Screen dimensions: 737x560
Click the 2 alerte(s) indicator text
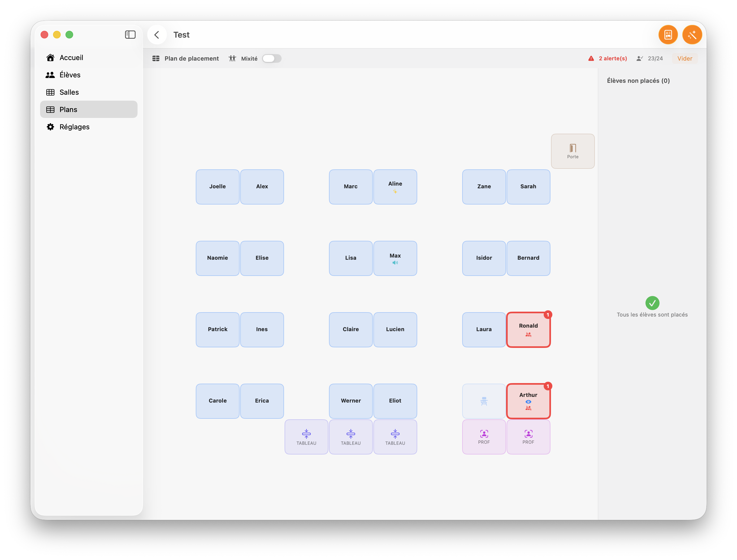click(x=612, y=58)
